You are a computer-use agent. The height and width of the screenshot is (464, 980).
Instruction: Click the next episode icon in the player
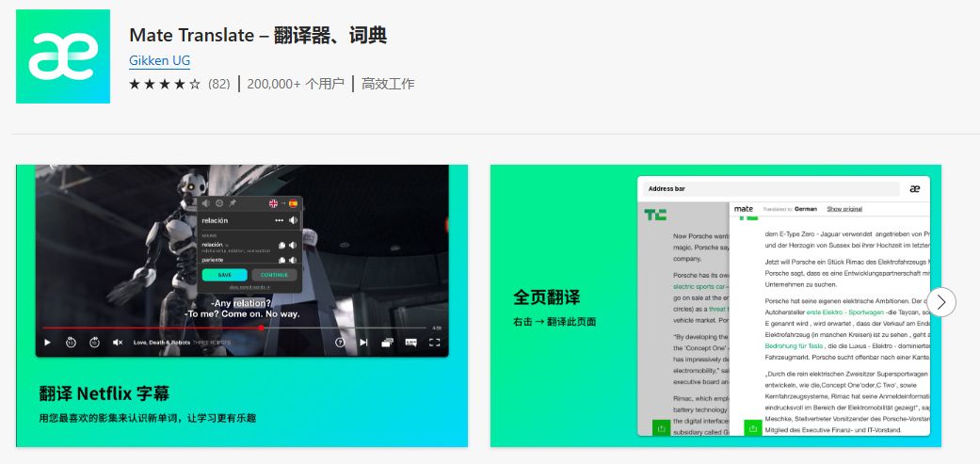pos(363,343)
